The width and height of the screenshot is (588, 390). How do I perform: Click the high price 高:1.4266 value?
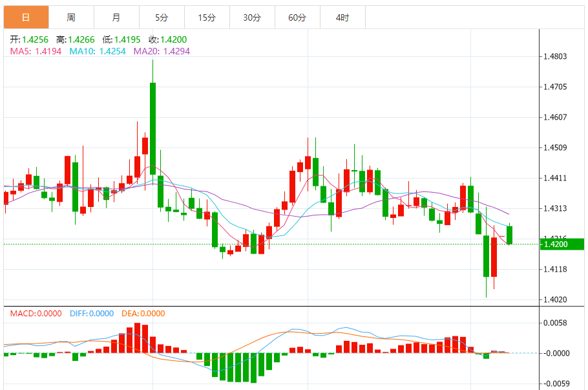pos(76,39)
